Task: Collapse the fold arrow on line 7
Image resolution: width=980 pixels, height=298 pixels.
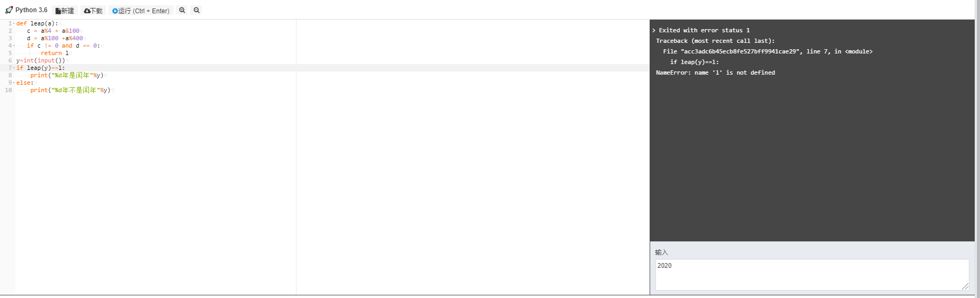Action: pos(14,68)
